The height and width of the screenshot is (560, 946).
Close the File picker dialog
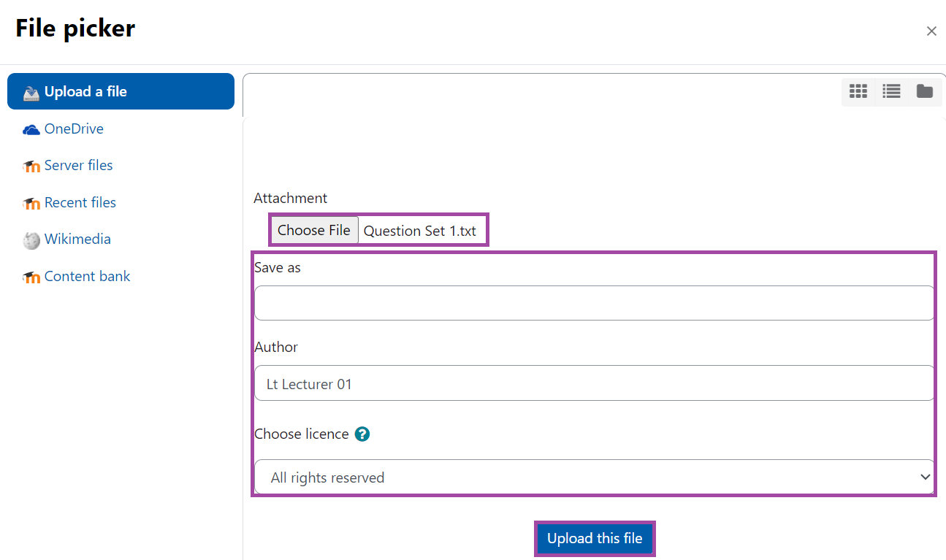click(x=931, y=31)
